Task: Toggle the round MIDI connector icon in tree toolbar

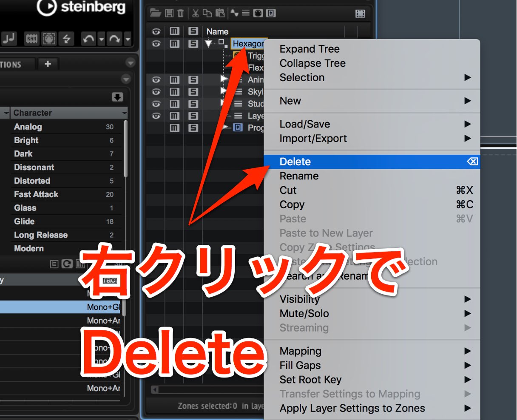Action: click(258, 13)
